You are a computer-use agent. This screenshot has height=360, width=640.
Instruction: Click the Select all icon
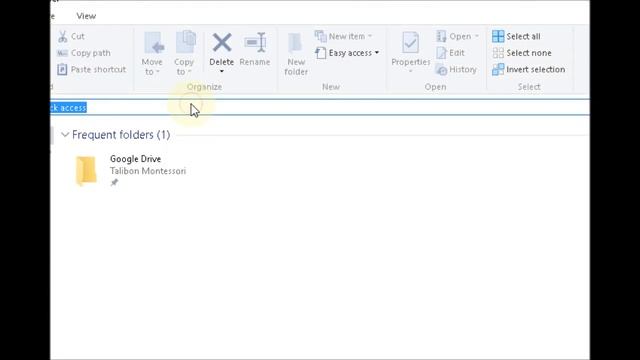(x=498, y=36)
